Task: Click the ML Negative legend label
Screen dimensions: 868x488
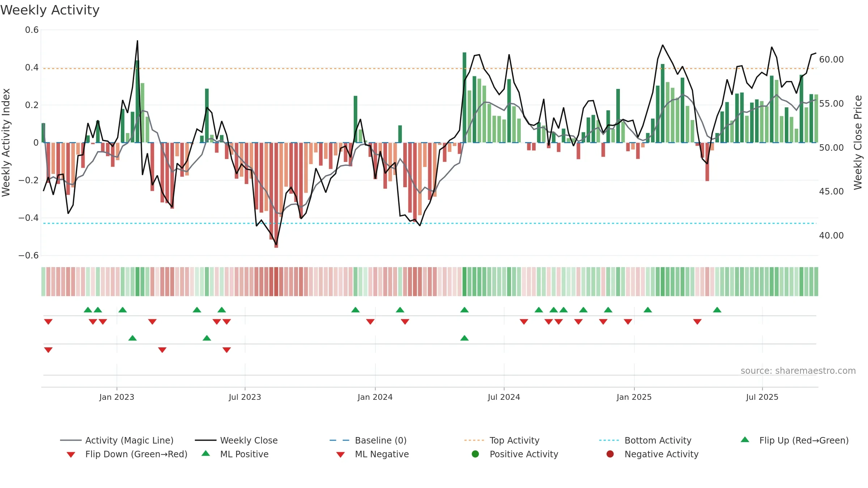Action: [x=382, y=454]
